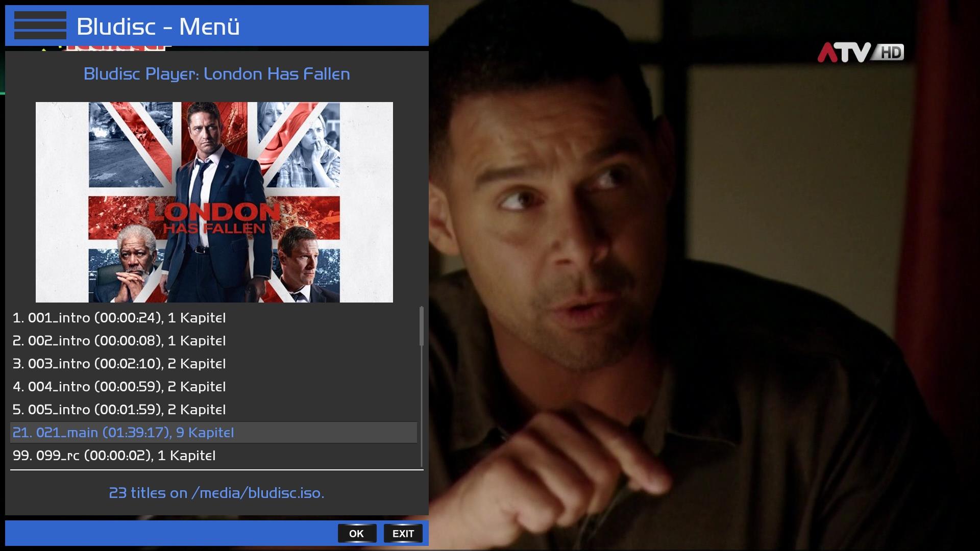Select the 099_rc title entry
The image size is (980, 551).
[114, 456]
